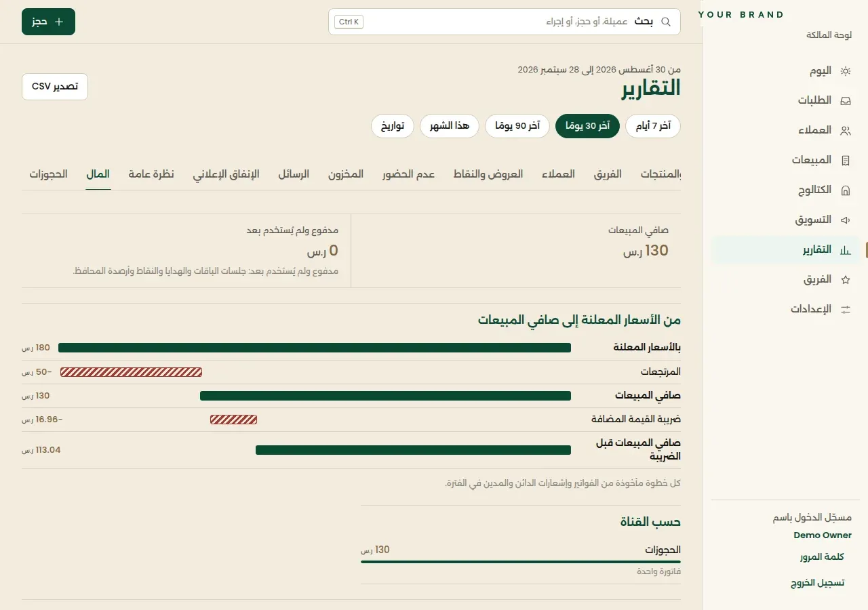Select the آخر 90 يومًا date range
Viewport: 868px width, 610px height.
(517, 126)
